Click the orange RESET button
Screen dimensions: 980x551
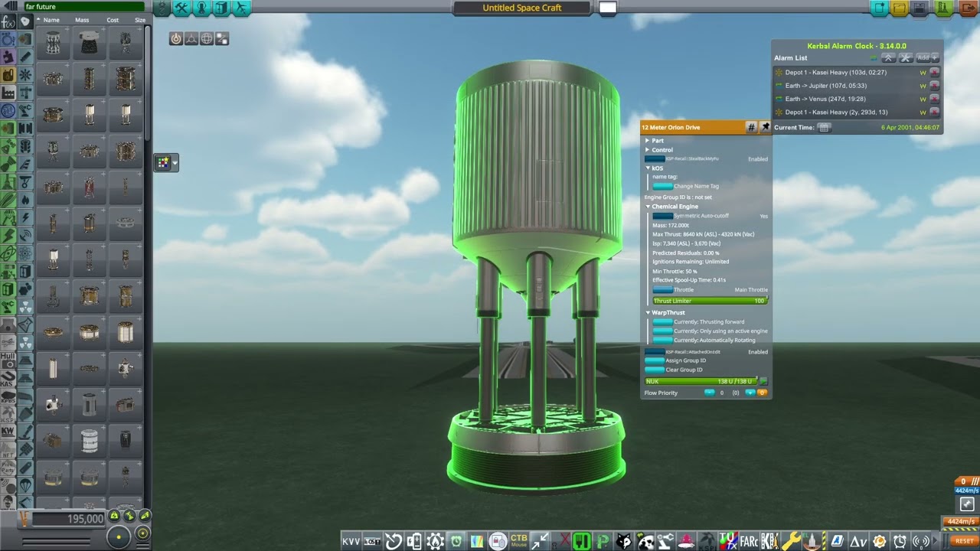pos(964,541)
